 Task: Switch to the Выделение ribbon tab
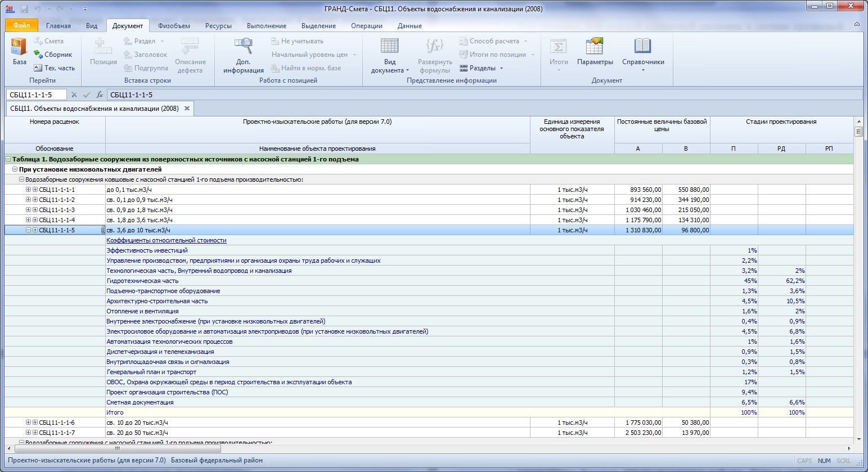tap(318, 26)
